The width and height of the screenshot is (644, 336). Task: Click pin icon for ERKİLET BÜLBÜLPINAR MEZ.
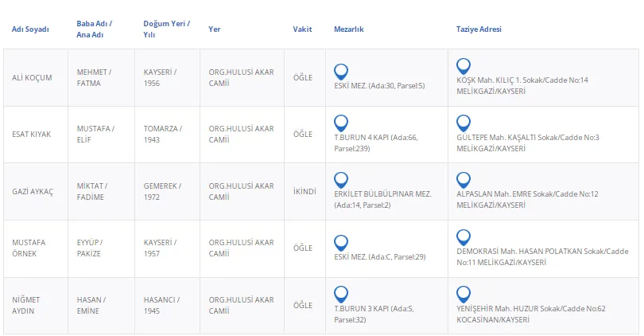tap(341, 179)
